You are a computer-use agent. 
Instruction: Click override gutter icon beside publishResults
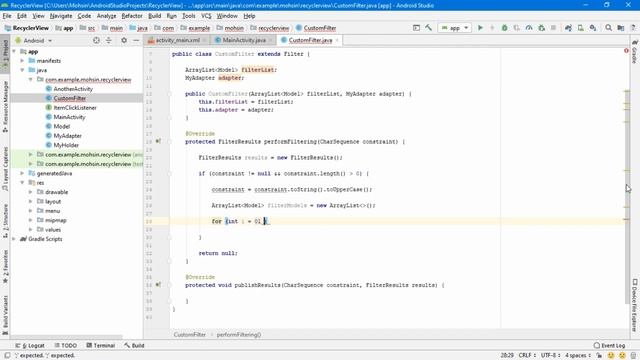click(158, 284)
